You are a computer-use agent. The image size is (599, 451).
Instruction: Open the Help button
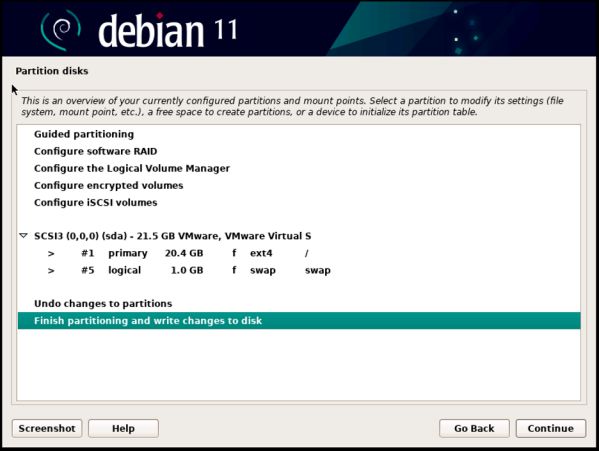point(123,428)
